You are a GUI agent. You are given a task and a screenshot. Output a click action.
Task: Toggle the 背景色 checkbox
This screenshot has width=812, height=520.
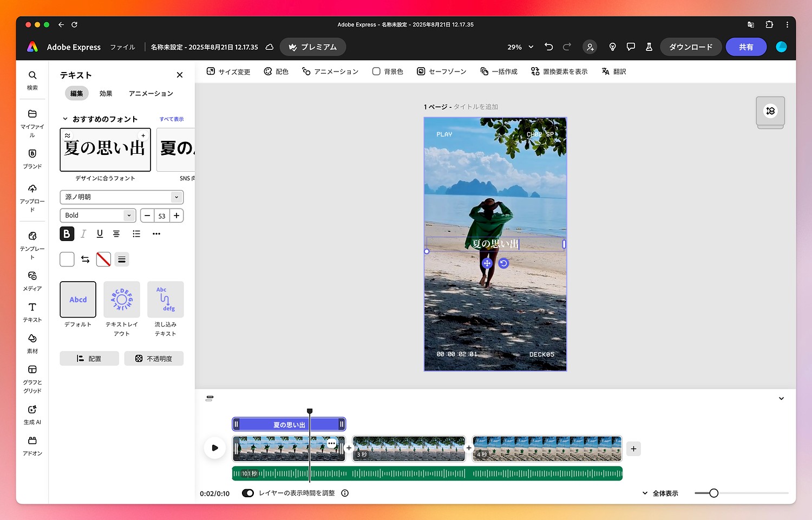(376, 71)
